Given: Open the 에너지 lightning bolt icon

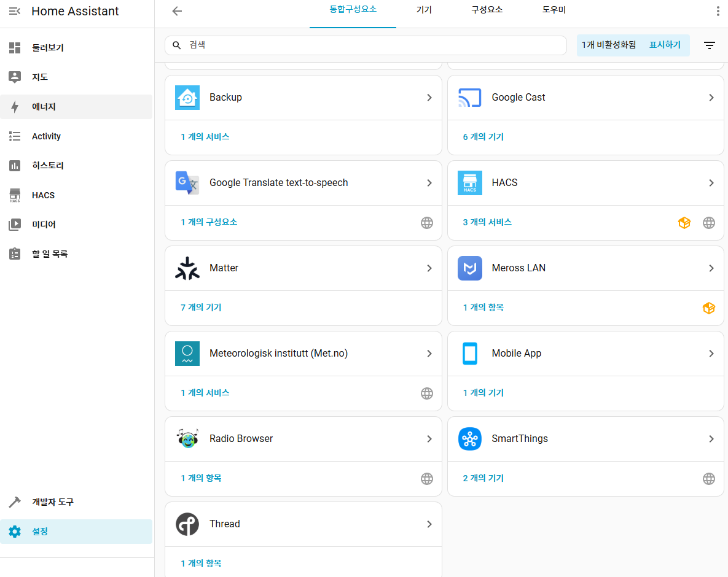Looking at the screenshot, I should (x=15, y=107).
